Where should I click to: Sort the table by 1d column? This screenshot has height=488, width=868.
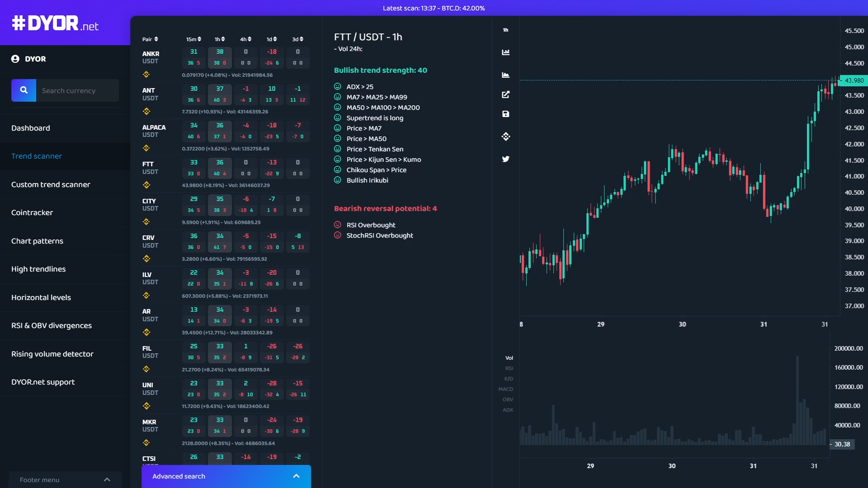pyautogui.click(x=272, y=39)
